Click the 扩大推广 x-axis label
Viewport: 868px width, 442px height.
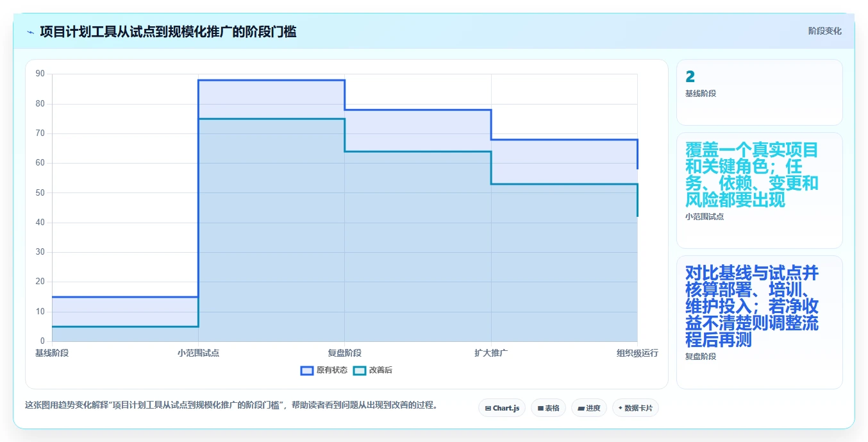(491, 353)
